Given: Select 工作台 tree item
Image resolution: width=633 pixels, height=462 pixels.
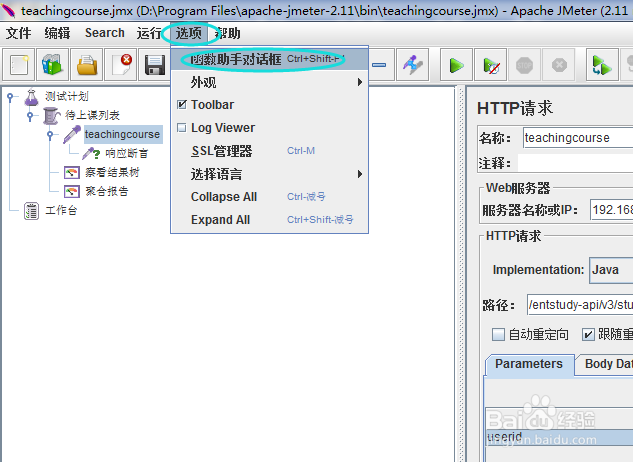Looking at the screenshot, I should 61,211.
